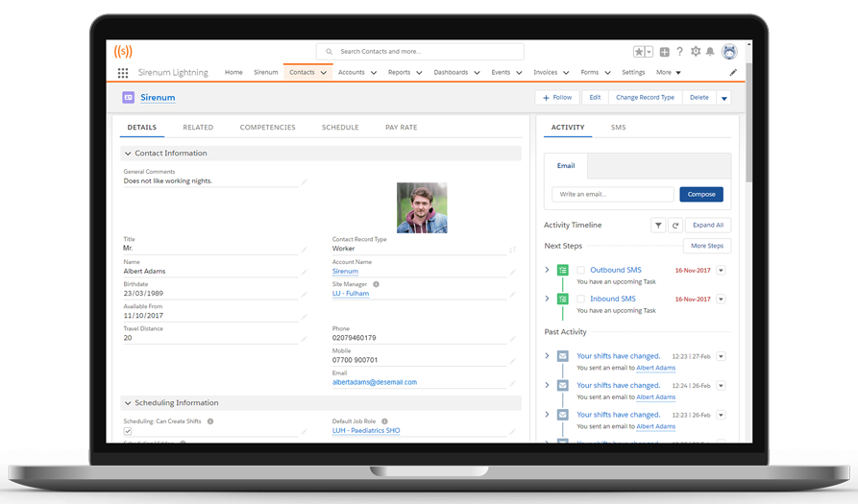Toggle Scheduling: Can Create Shifts checkbox
Viewport: 858px width, 504px height.
point(128,431)
